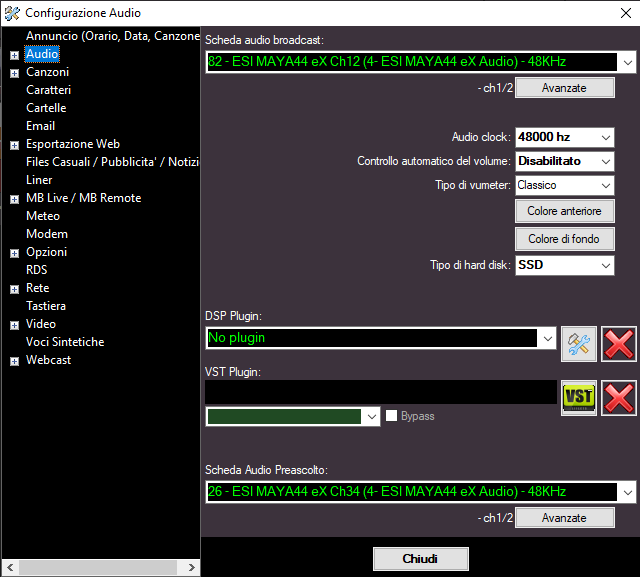Open the Scheda Audio Preascolto dropdown
Viewport: 640px width, 577px height.
[627, 492]
